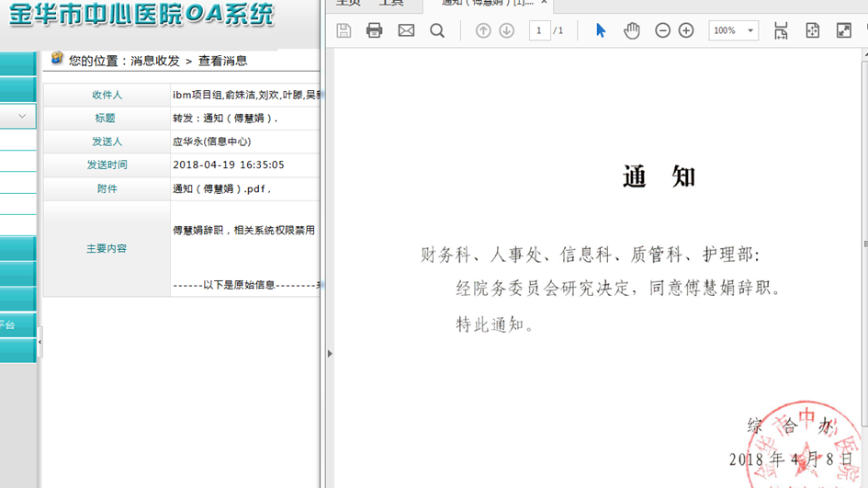Click the 收件人 label cell

coord(107,96)
